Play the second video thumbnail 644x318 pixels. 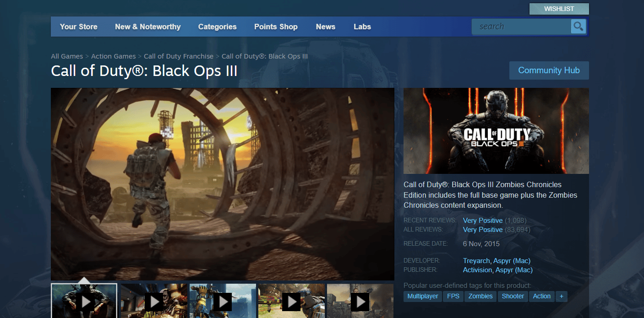coord(154,301)
